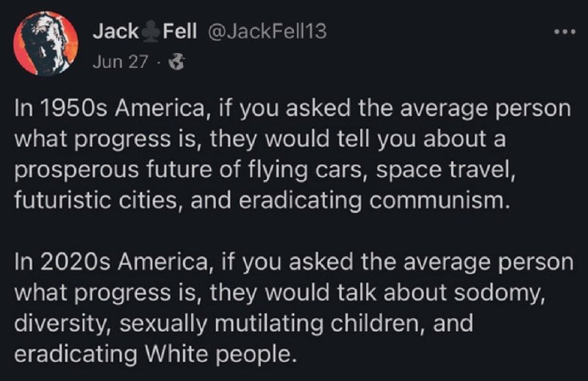Open the @JackFell13 handle link
This screenshot has width=588, height=381.
click(x=266, y=32)
